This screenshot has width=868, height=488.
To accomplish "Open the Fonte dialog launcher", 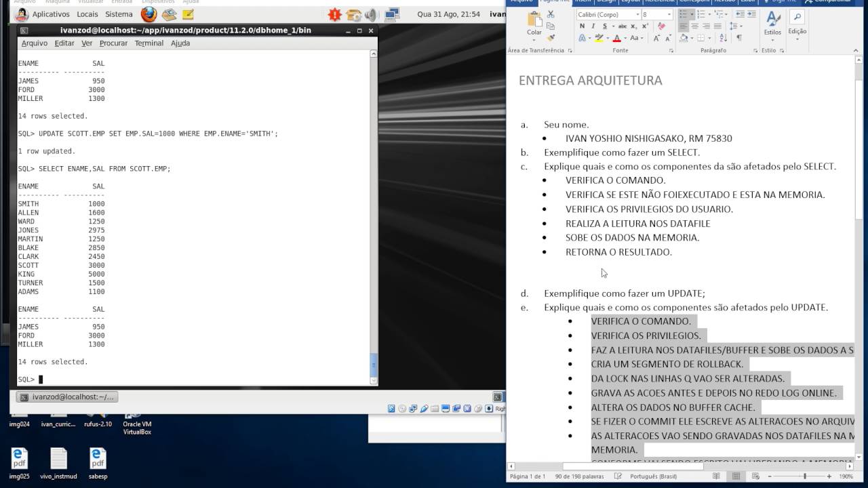I will pos(671,51).
